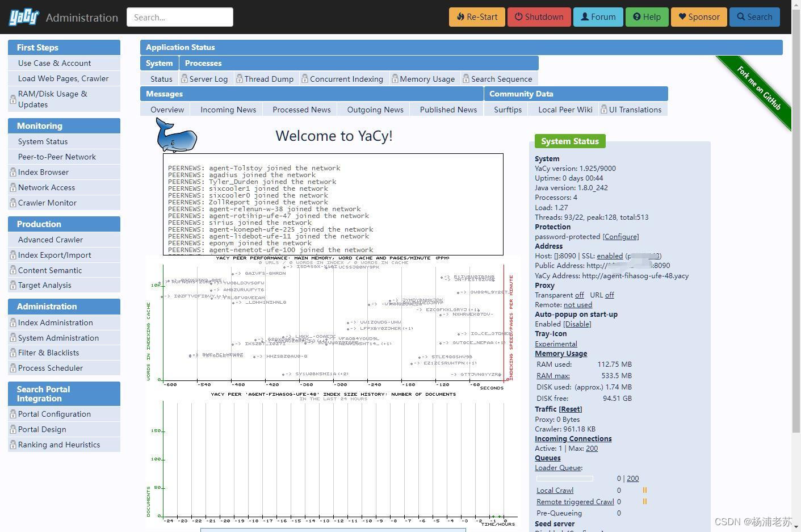
Task: Click the blue Search button in the header
Action: click(x=754, y=17)
